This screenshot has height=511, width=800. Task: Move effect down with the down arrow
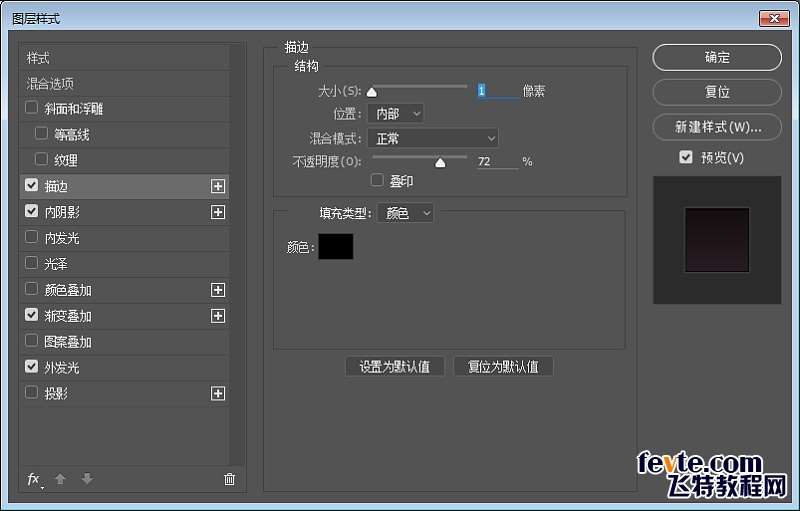tap(87, 479)
